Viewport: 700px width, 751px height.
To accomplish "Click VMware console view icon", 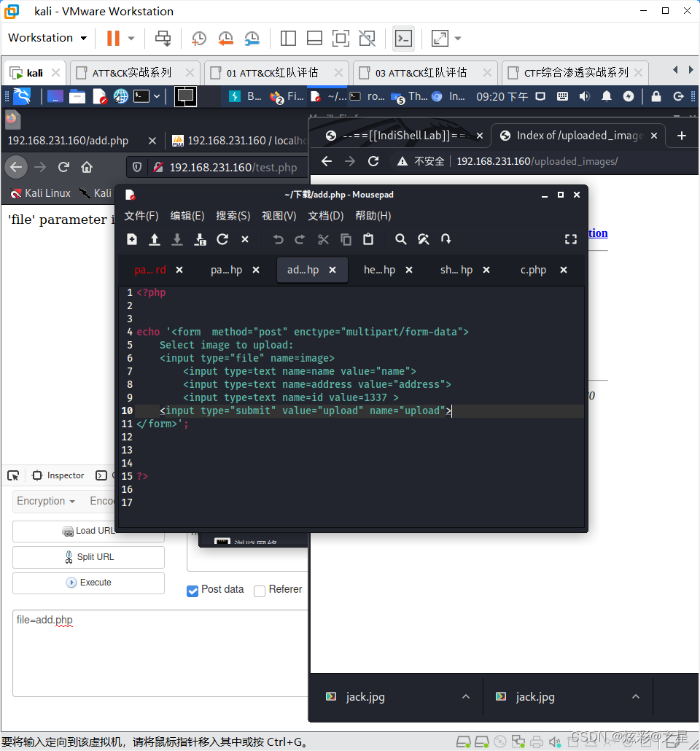I will point(403,39).
